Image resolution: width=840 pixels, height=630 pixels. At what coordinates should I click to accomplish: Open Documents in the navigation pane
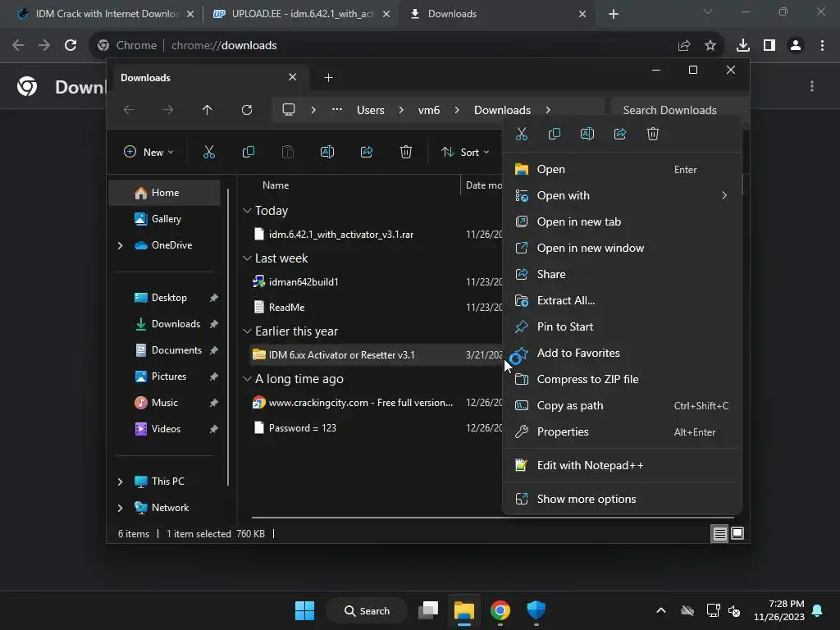[165, 350]
